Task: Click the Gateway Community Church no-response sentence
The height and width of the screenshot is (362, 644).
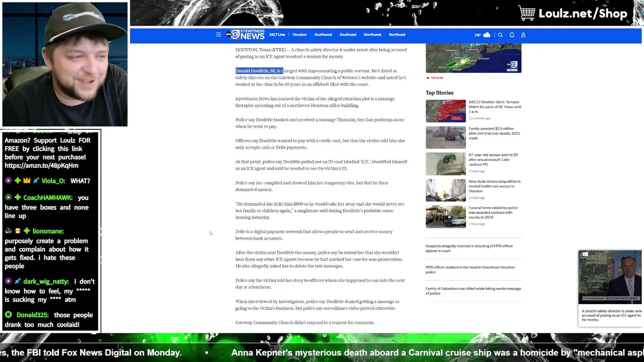Action: (305, 322)
